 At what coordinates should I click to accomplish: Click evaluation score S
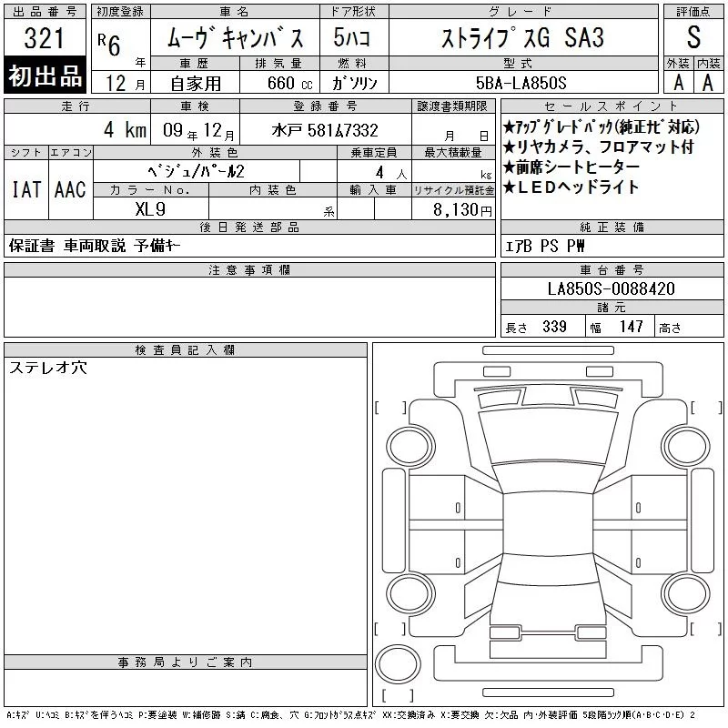pos(693,37)
